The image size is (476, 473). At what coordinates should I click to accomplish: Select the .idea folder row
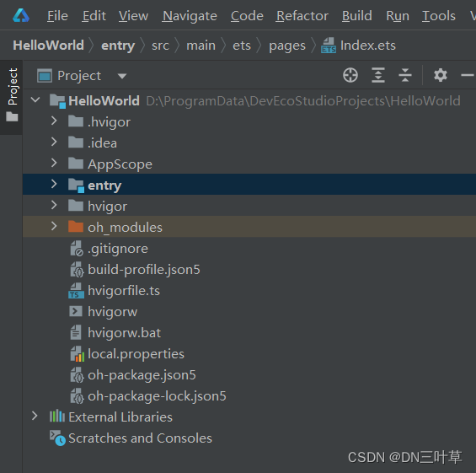coord(249,142)
